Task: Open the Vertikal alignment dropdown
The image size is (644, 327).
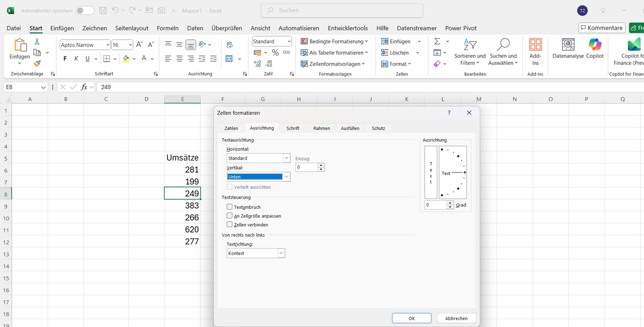Action: [286, 177]
